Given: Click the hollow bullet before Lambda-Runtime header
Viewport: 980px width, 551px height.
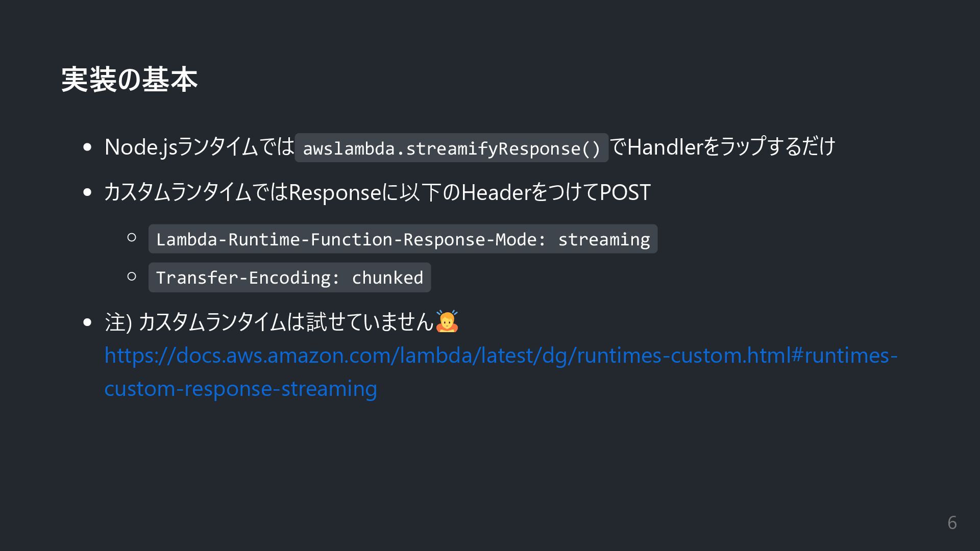Looking at the screenshot, I should [x=132, y=238].
